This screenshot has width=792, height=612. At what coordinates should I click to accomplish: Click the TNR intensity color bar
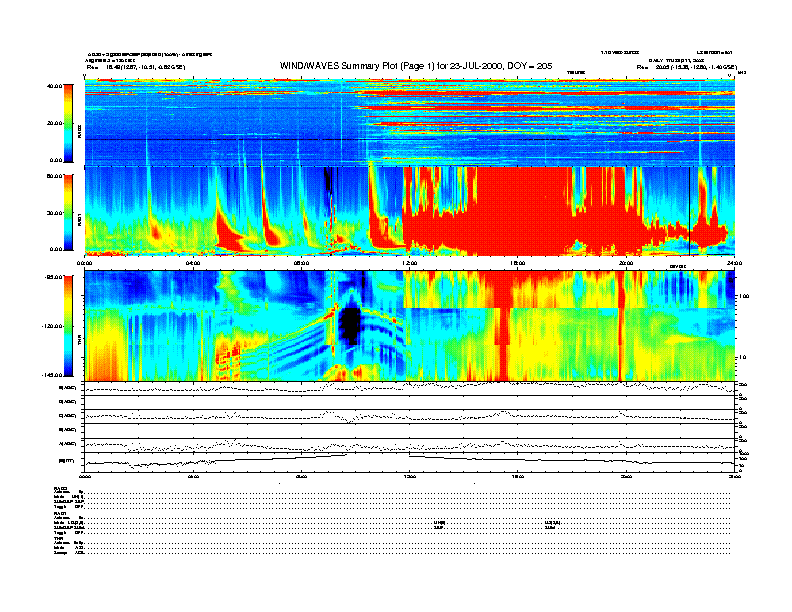(x=68, y=326)
